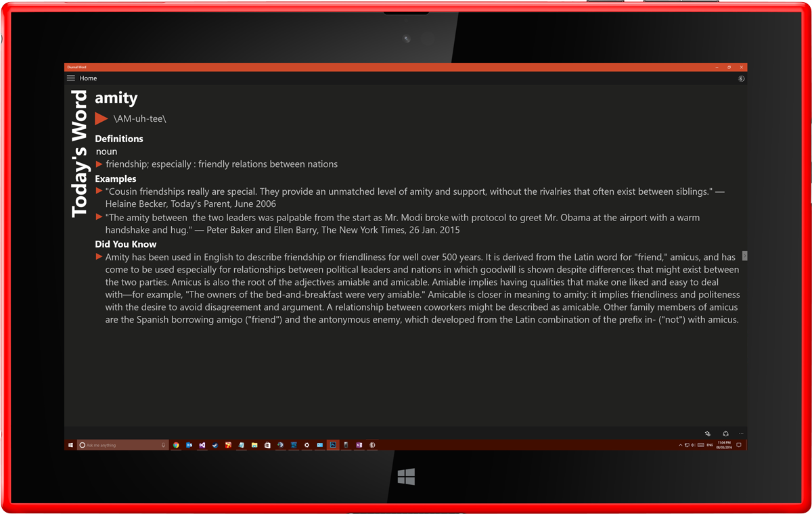Expand the more options ellipsis in app bar
Image resolution: width=812 pixels, height=514 pixels.
(741, 434)
